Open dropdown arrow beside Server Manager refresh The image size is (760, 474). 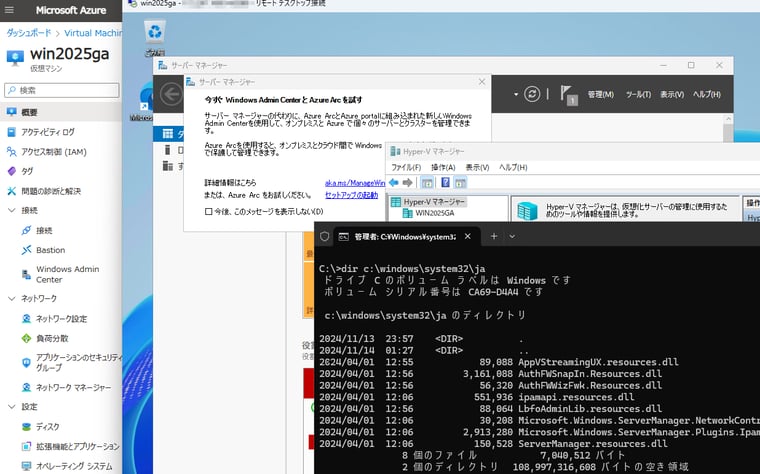pos(516,95)
